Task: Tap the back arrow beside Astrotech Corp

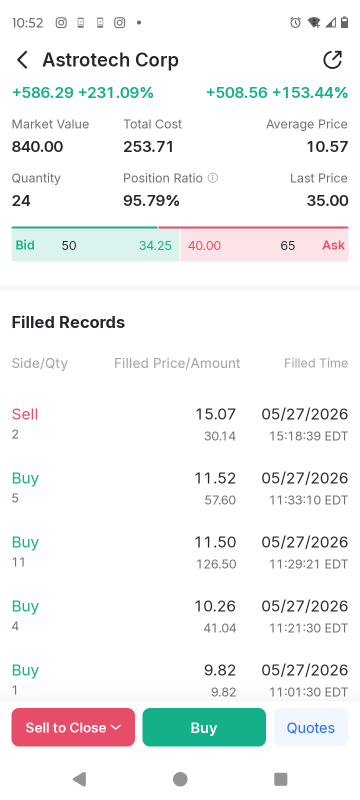Action: pyautogui.click(x=22, y=60)
